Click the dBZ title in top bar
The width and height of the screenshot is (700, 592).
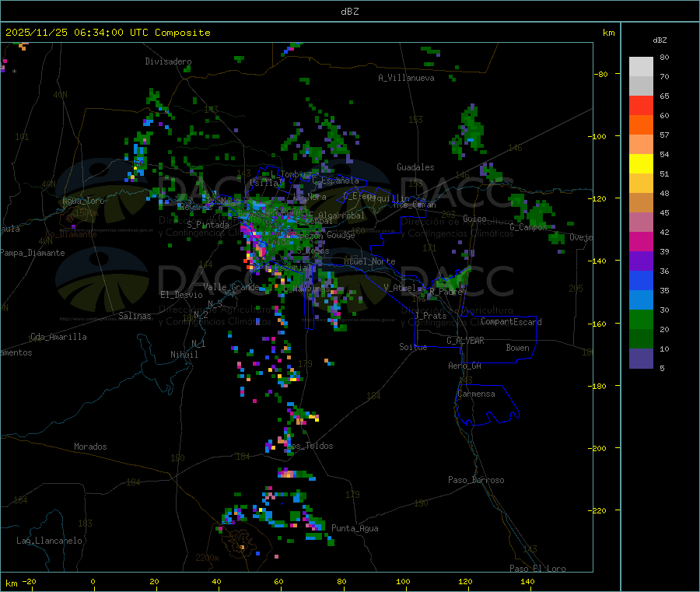(x=349, y=12)
